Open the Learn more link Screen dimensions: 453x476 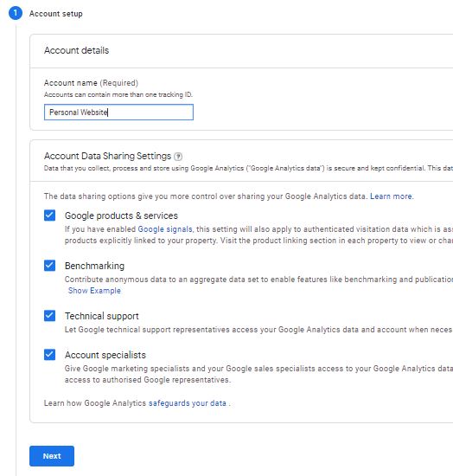[x=392, y=196]
